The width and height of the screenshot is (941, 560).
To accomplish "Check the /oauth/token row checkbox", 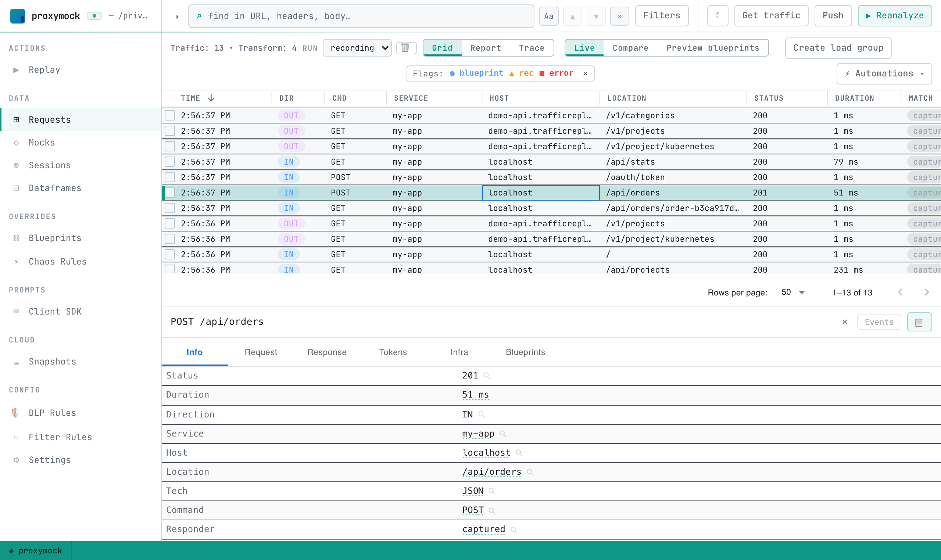I will click(x=170, y=177).
